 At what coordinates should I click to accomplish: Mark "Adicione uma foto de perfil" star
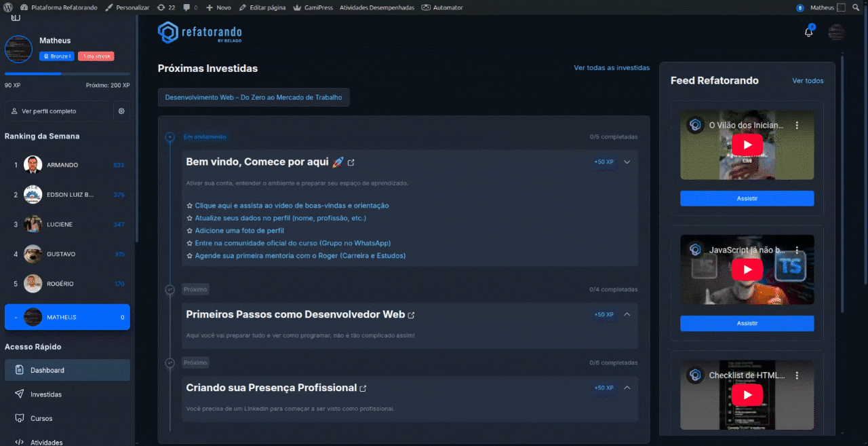coord(190,231)
